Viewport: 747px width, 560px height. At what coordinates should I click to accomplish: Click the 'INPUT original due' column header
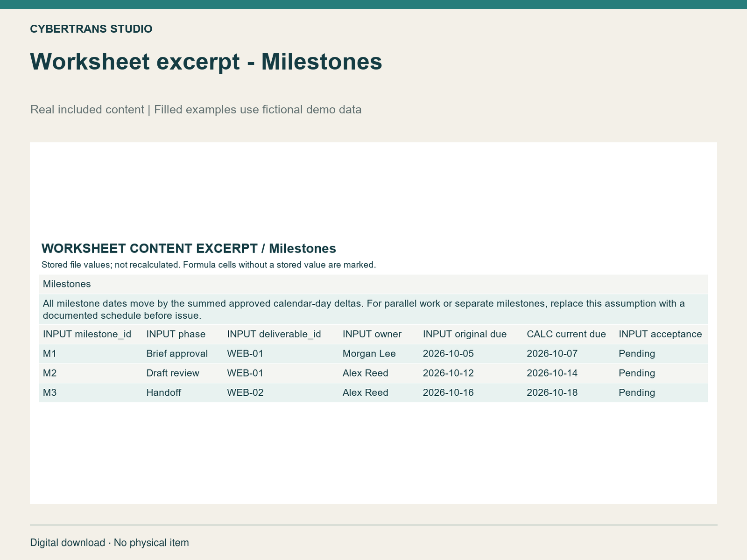click(x=465, y=334)
